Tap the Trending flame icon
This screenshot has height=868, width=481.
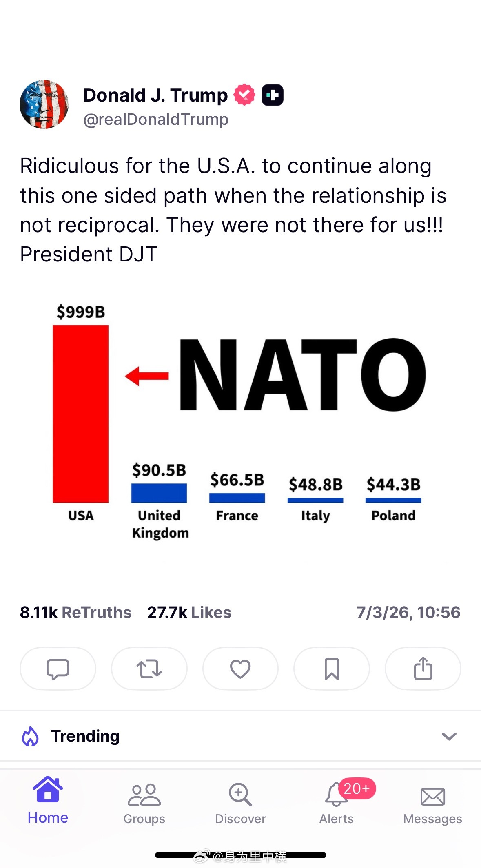coord(30,736)
